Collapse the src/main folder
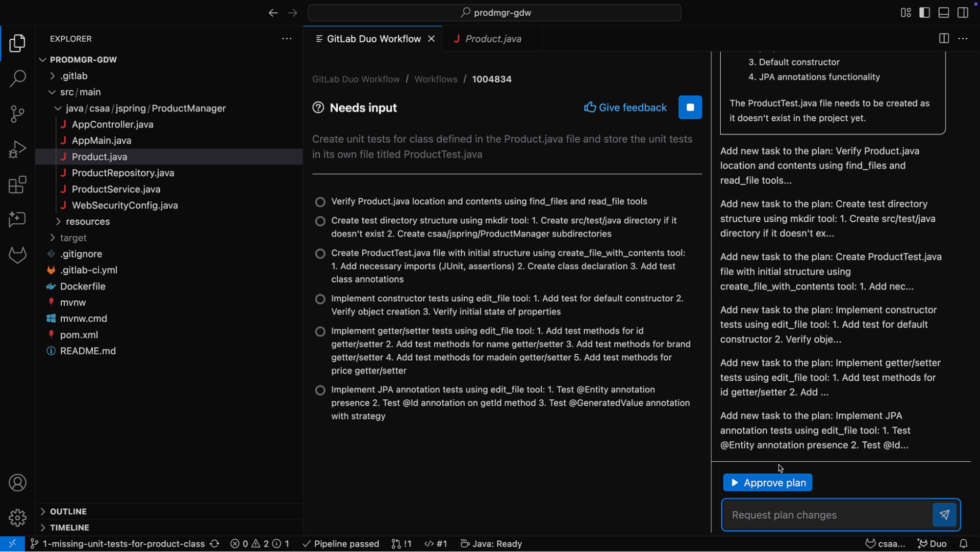This screenshot has width=980, height=552. point(52,92)
